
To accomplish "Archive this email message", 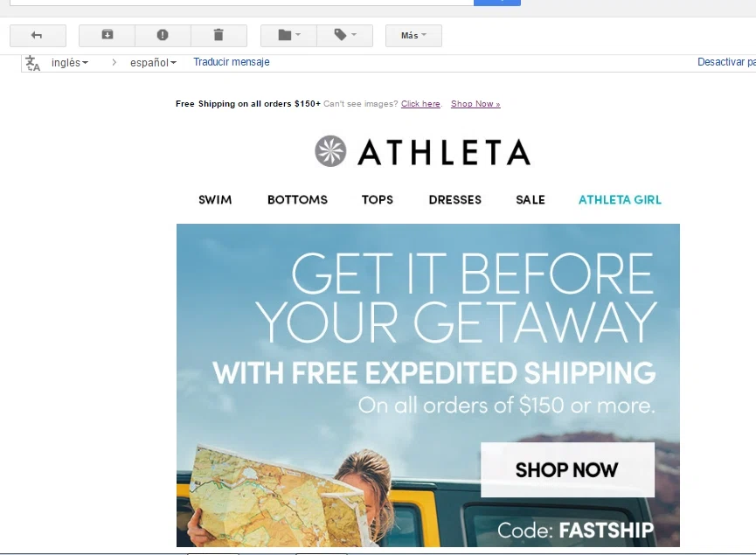I will 107,36.
